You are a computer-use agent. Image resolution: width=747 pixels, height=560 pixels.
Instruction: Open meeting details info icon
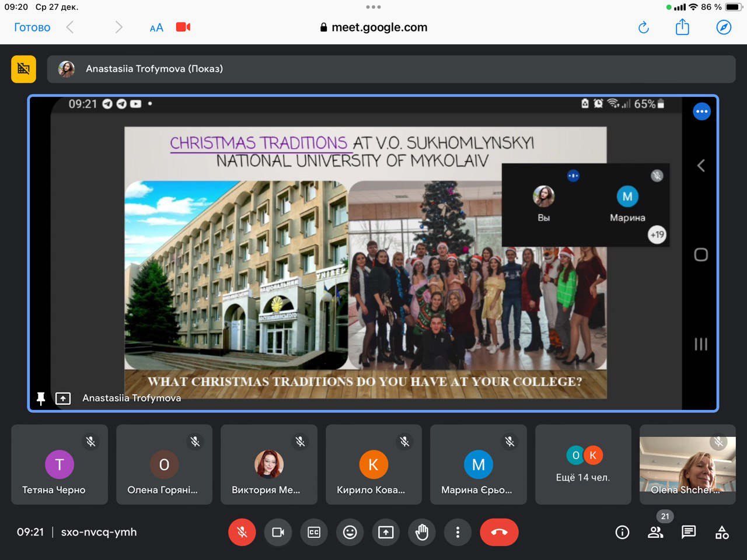[x=623, y=532]
